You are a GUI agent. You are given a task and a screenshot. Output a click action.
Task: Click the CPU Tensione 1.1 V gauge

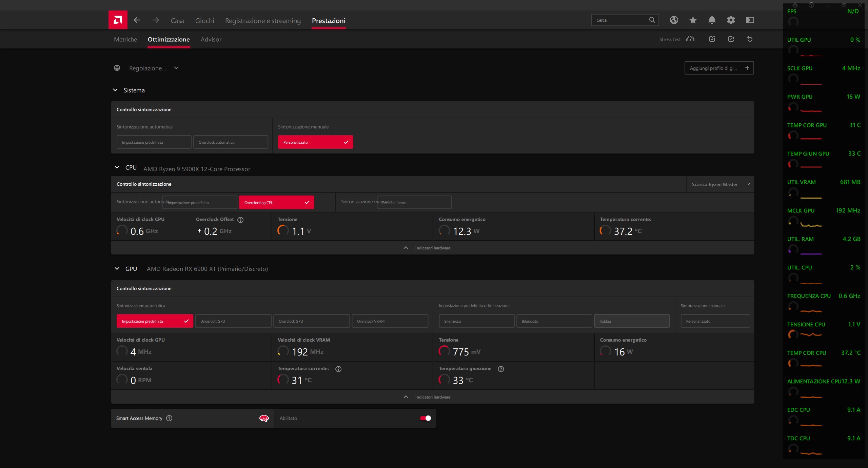283,230
